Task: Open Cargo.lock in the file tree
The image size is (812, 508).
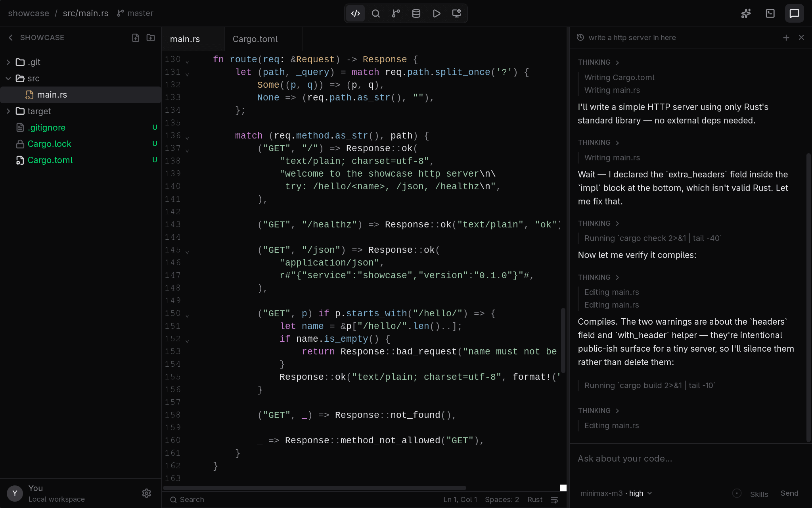Action: 80,144
